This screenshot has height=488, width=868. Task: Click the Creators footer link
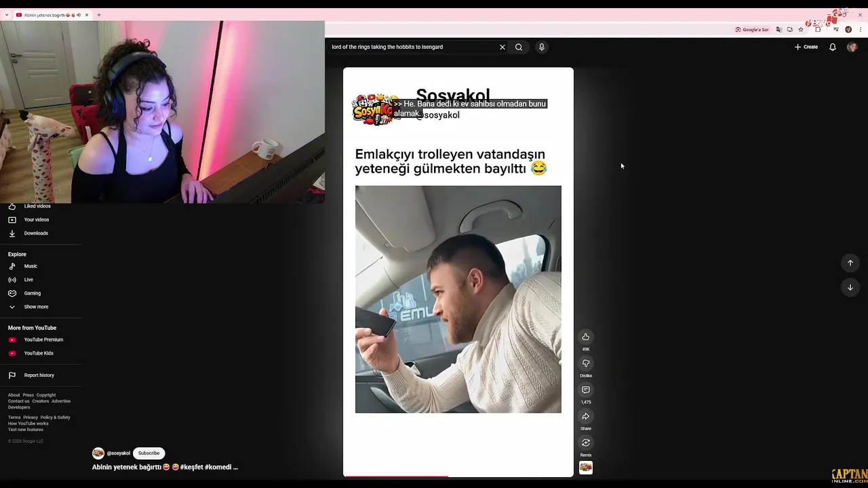point(41,401)
